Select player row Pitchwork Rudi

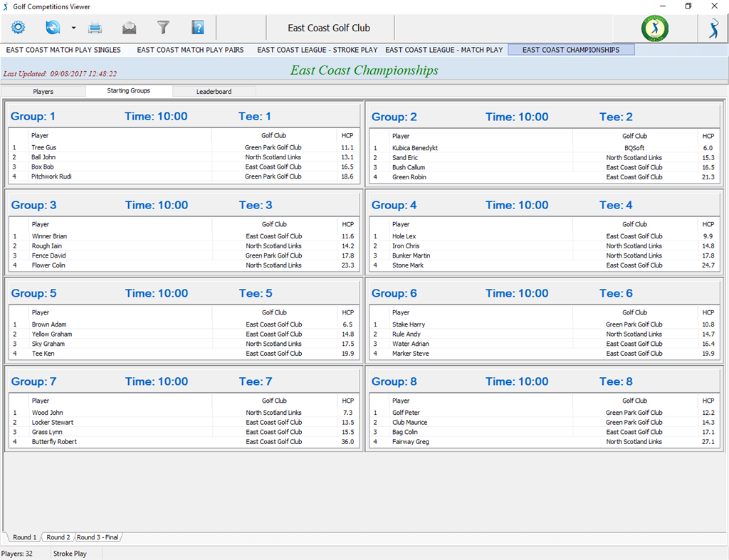184,176
